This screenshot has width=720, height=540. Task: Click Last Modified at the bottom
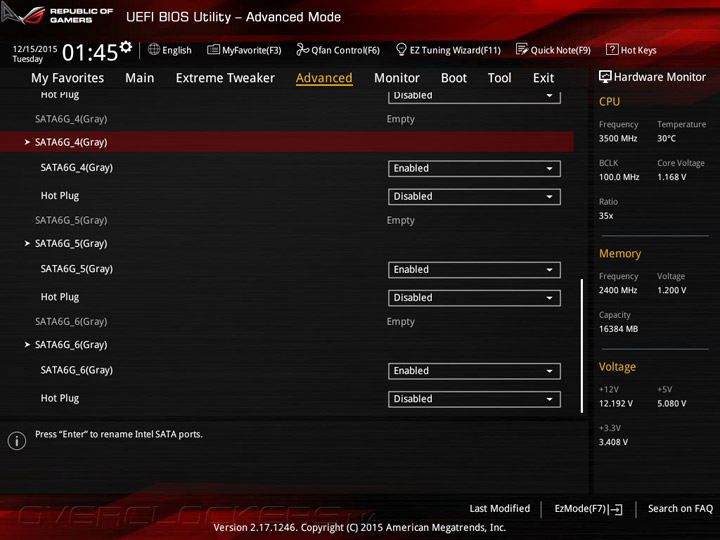point(500,509)
